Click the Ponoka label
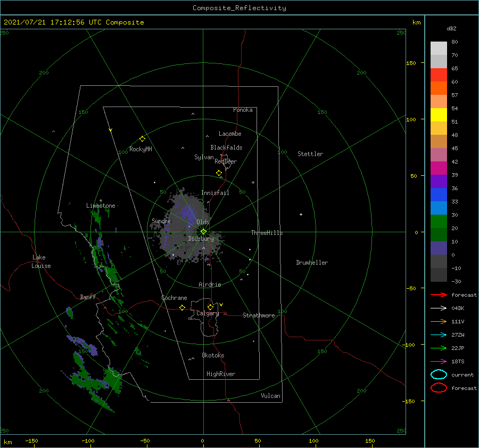The width and height of the screenshot is (479, 448). [243, 110]
